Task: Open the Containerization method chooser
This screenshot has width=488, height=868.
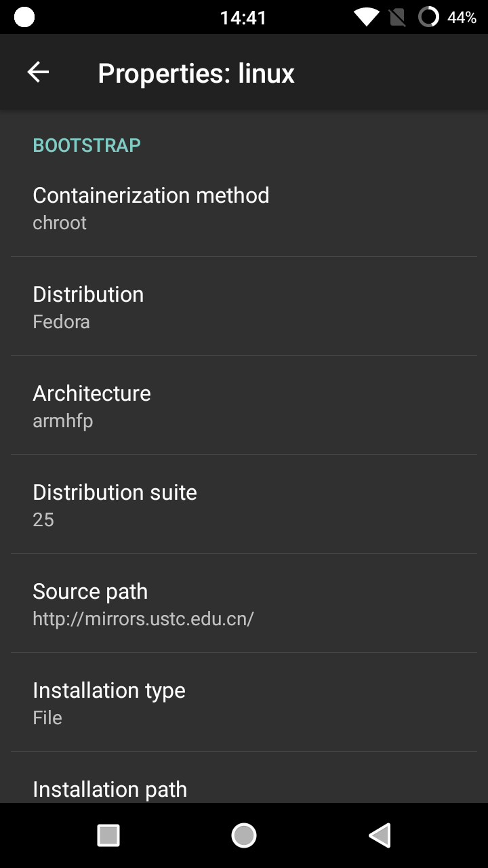Action: [244, 208]
